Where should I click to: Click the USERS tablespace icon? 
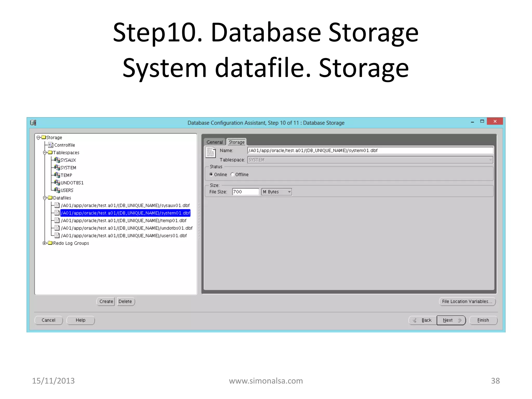point(57,190)
